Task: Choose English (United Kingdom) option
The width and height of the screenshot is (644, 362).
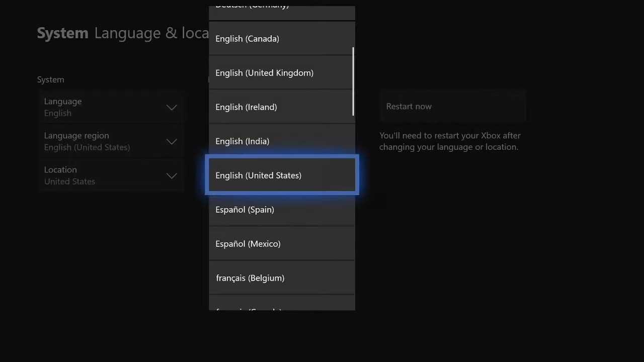Action: 281,73
